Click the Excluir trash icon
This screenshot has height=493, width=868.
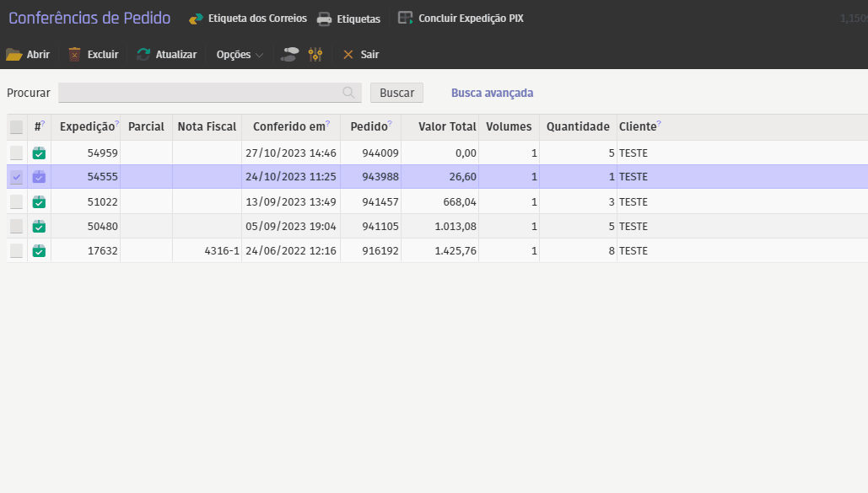pyautogui.click(x=75, y=55)
